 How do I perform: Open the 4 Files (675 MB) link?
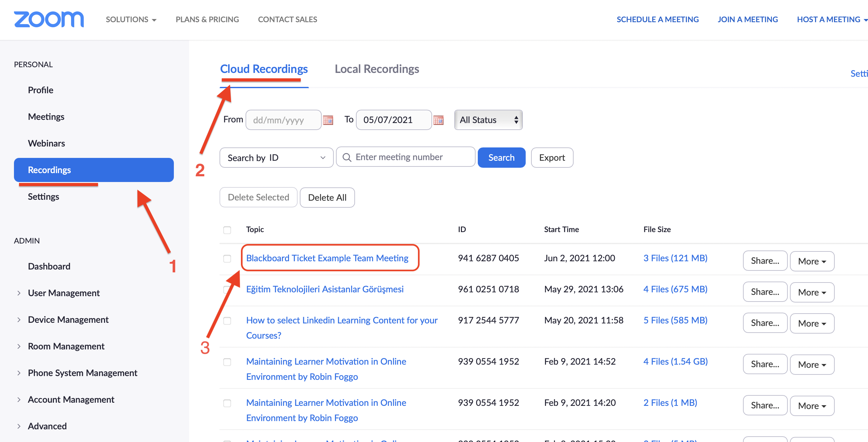(675, 289)
